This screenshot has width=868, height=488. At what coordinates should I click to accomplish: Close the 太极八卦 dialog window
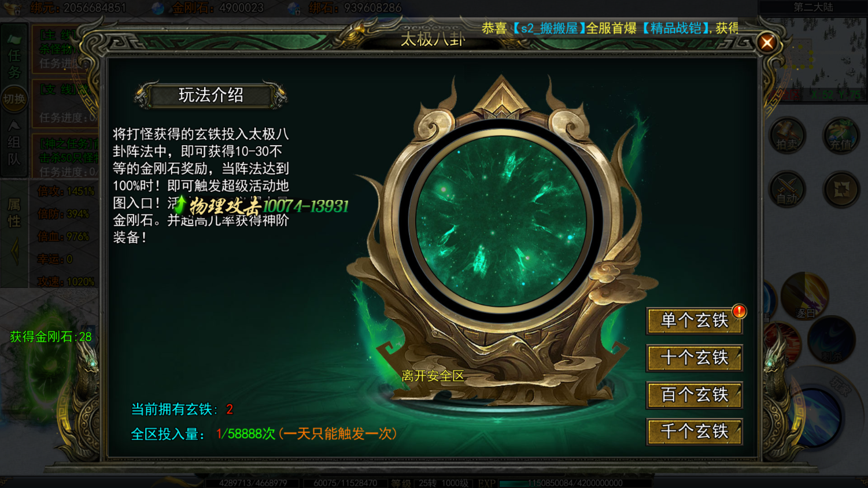coord(767,42)
